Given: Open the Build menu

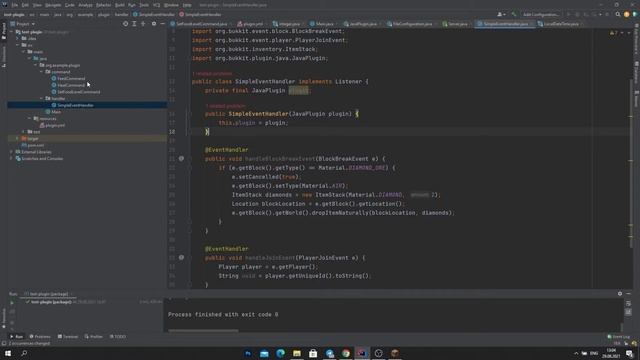Looking at the screenshot, I should point(120,5).
